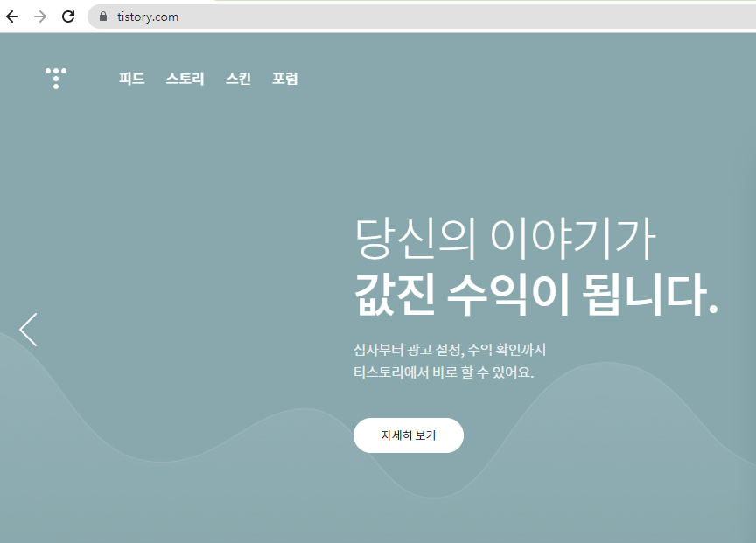This screenshot has height=543, width=756.
Task: Open the revenue details link on the banner
Action: (408, 435)
